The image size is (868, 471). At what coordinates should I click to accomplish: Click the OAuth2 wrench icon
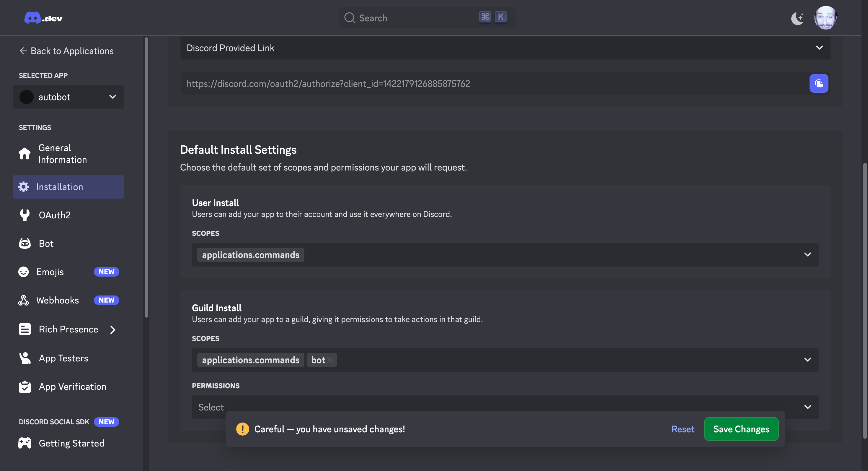pos(25,215)
